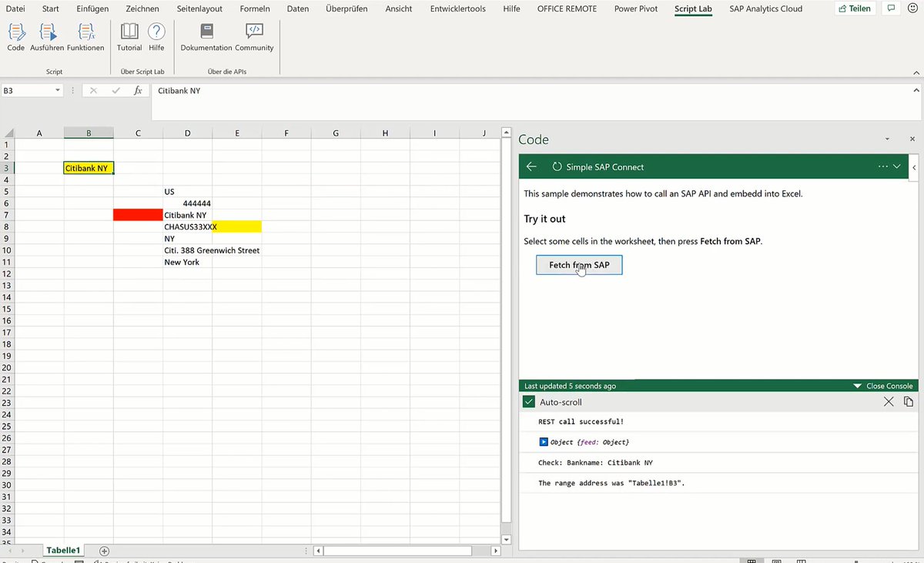Open the Name Box dropdown arrow
This screenshot has width=924, height=563.
point(58,91)
